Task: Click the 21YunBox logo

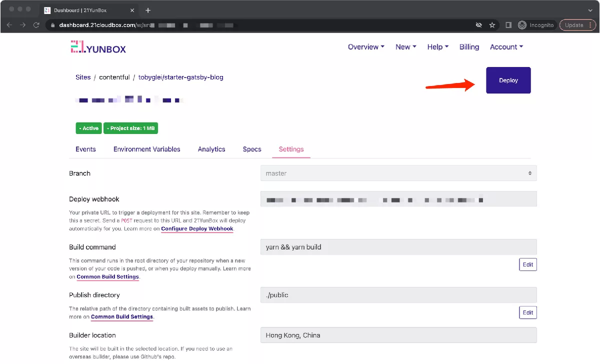Action: click(x=98, y=47)
